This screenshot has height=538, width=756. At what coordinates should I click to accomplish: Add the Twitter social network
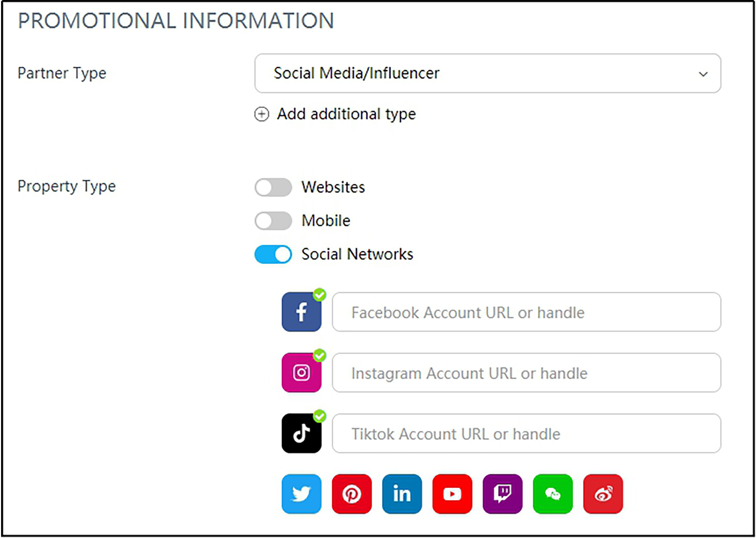(301, 494)
